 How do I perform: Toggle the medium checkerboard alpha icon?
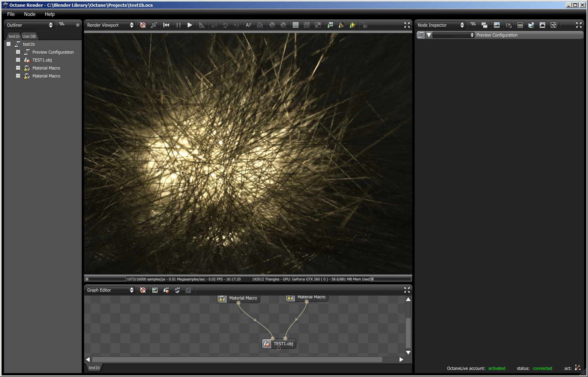pos(307,25)
